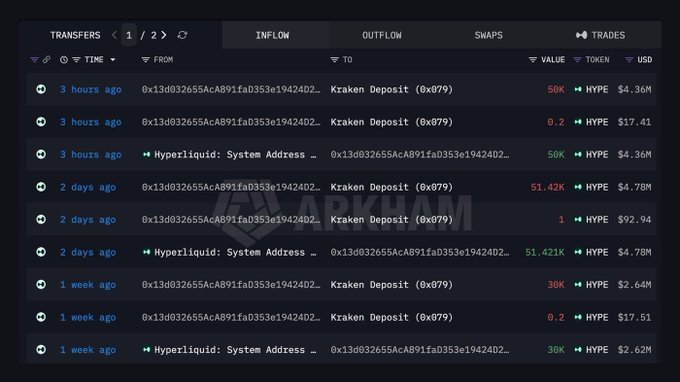Open the TO column filter
Viewport: 680px width, 382px height.
(x=334, y=60)
